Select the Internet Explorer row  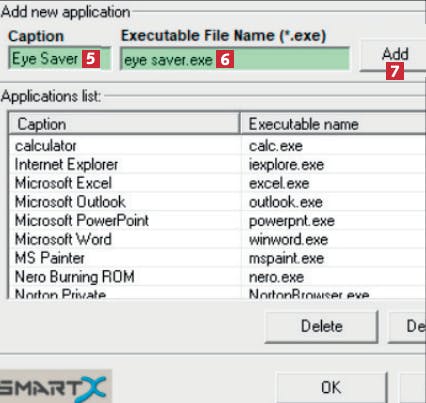tap(217, 164)
